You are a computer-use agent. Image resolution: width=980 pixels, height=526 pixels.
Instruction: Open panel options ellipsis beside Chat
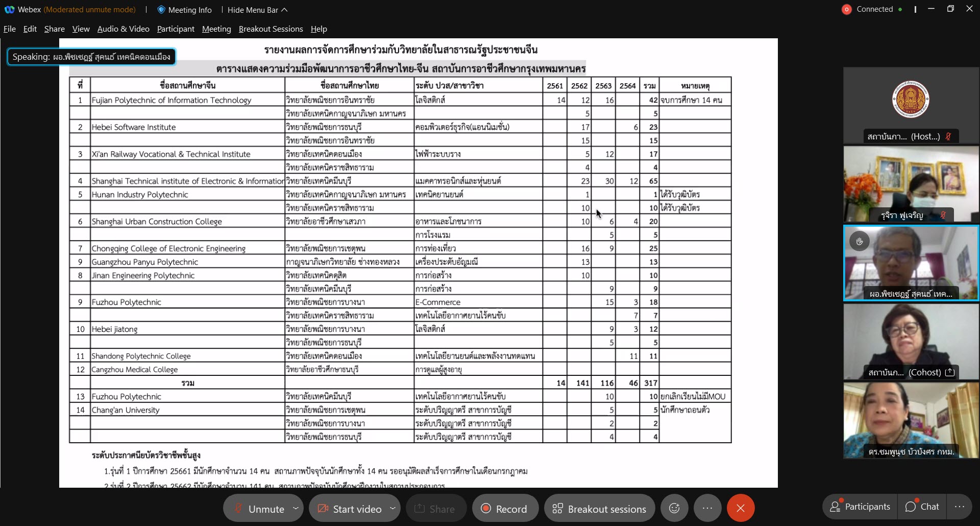tap(960, 507)
